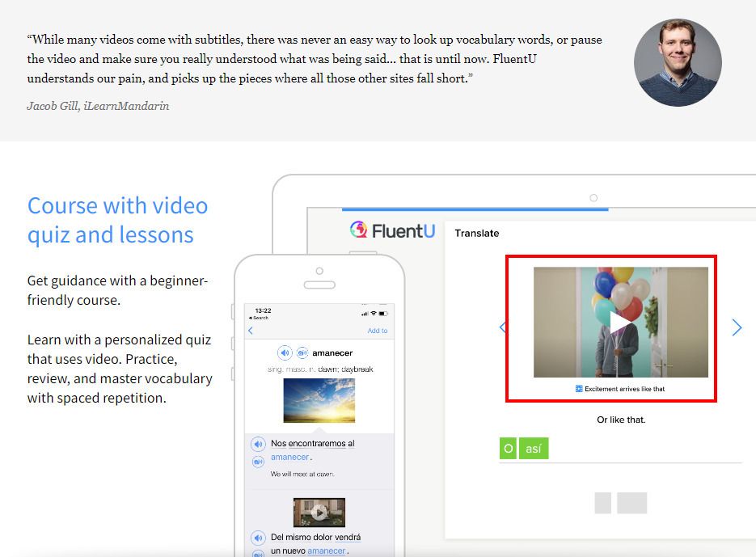Play slow audio for 'amanecer' heading

pos(302,353)
